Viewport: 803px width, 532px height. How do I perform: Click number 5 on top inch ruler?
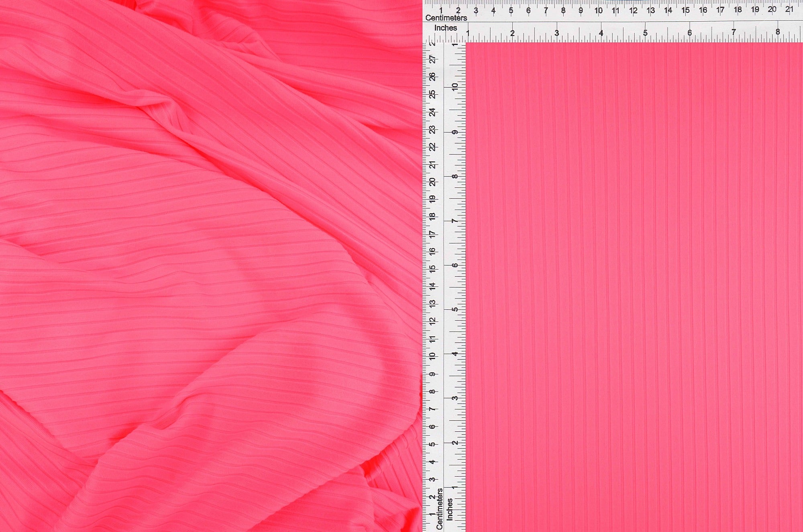(x=645, y=33)
